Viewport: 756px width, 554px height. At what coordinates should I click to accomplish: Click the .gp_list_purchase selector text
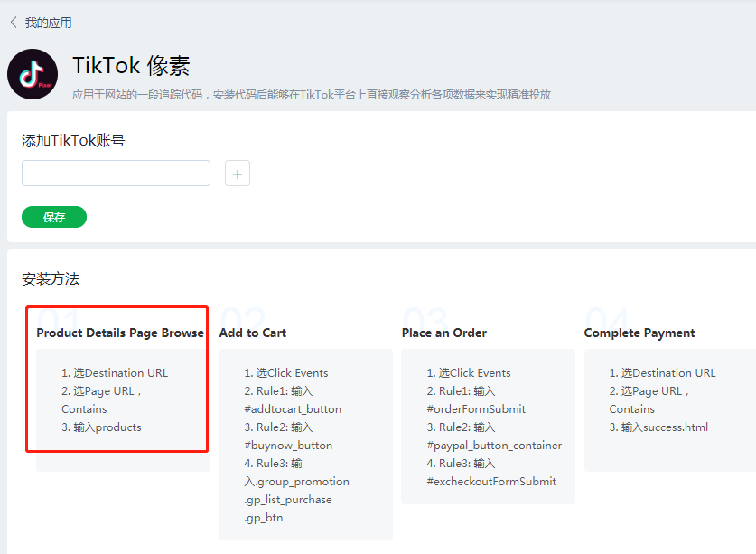click(x=288, y=500)
